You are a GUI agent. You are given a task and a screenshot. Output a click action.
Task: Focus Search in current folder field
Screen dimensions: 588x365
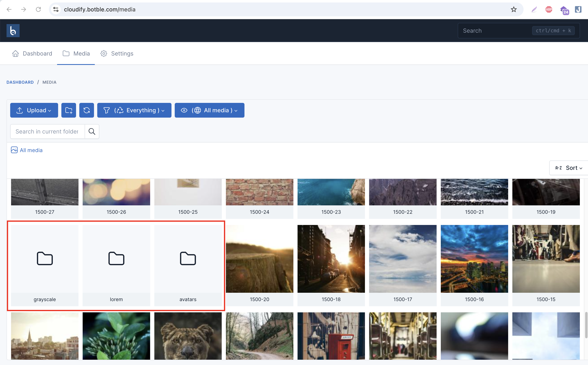(48, 131)
